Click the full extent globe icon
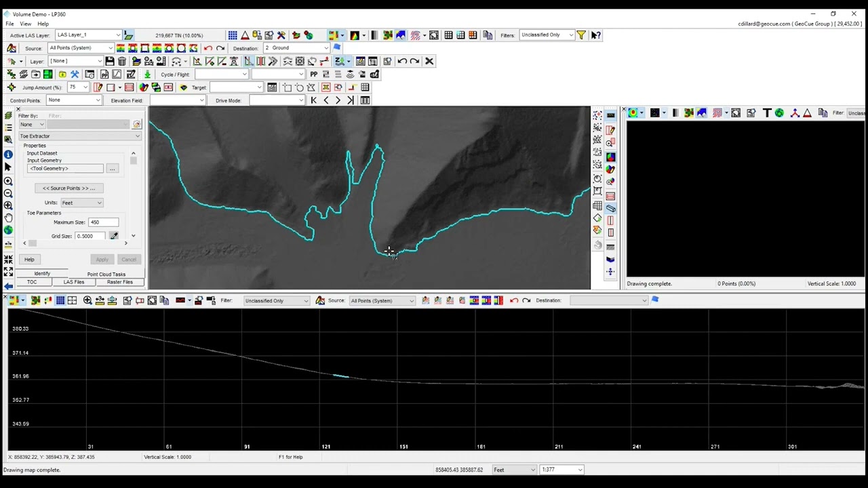The height and width of the screenshot is (488, 868). coord(8,230)
